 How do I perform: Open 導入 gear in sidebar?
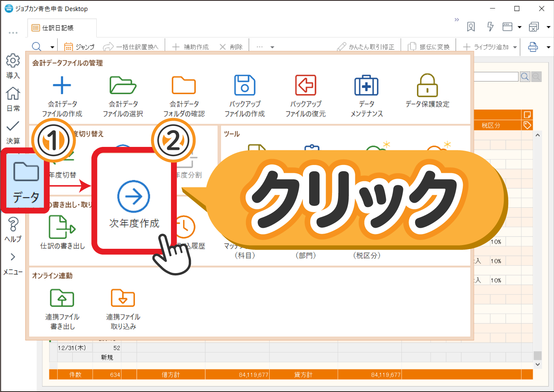13,66
